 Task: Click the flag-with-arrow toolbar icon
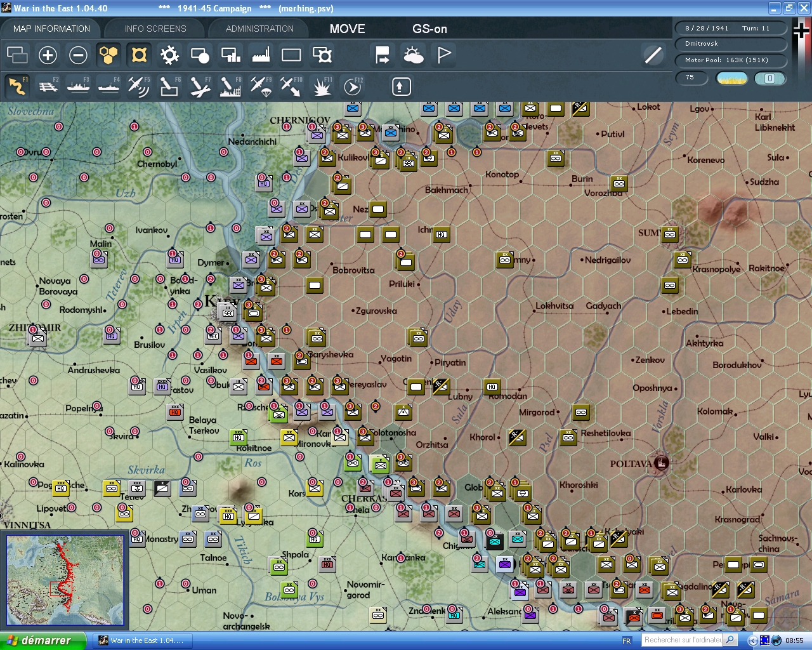point(383,55)
